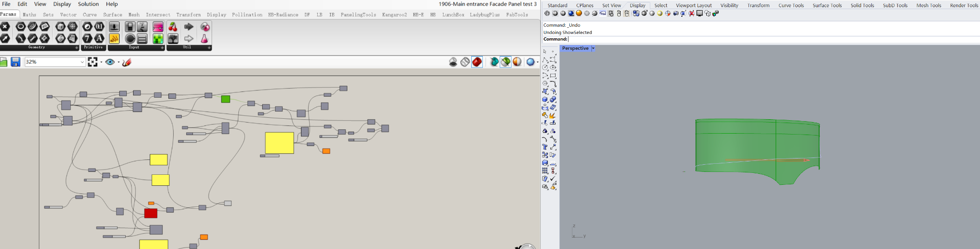The height and width of the screenshot is (249, 980).
Task: Select the Circle parameter icon in Geometry
Action: [x=21, y=27]
